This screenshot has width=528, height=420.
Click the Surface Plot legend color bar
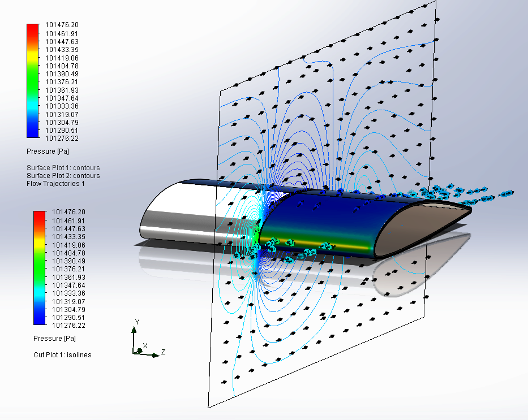[33, 81]
